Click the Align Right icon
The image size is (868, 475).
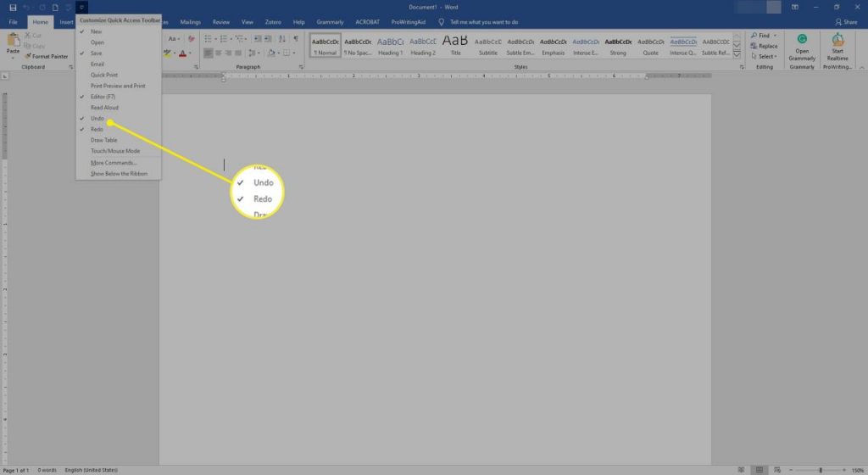coord(228,53)
